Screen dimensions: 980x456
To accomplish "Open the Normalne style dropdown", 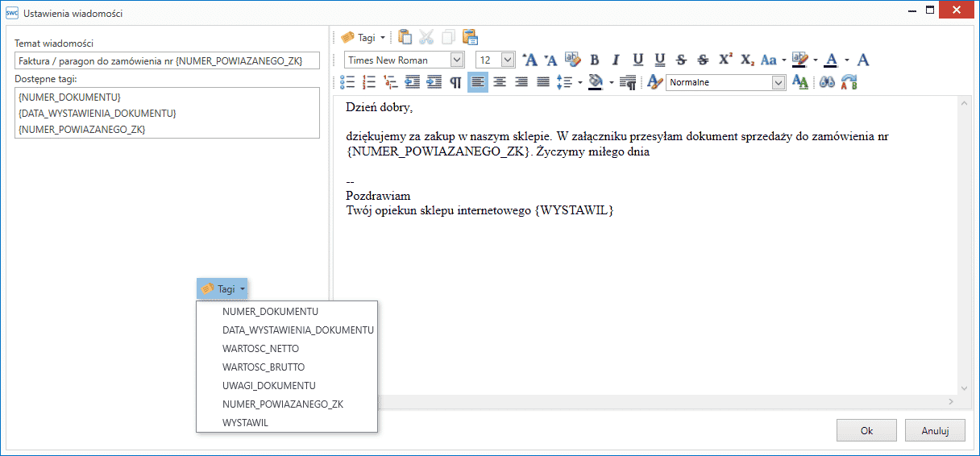I will pos(779,82).
